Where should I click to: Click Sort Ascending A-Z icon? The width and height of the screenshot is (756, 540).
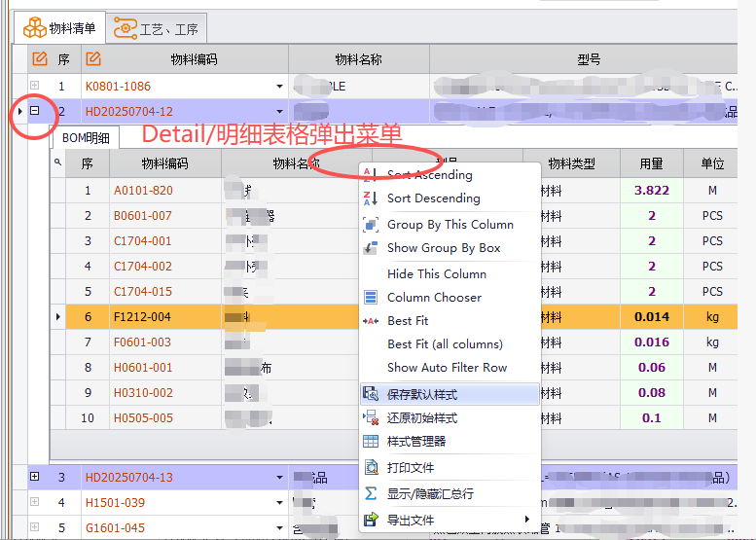371,174
